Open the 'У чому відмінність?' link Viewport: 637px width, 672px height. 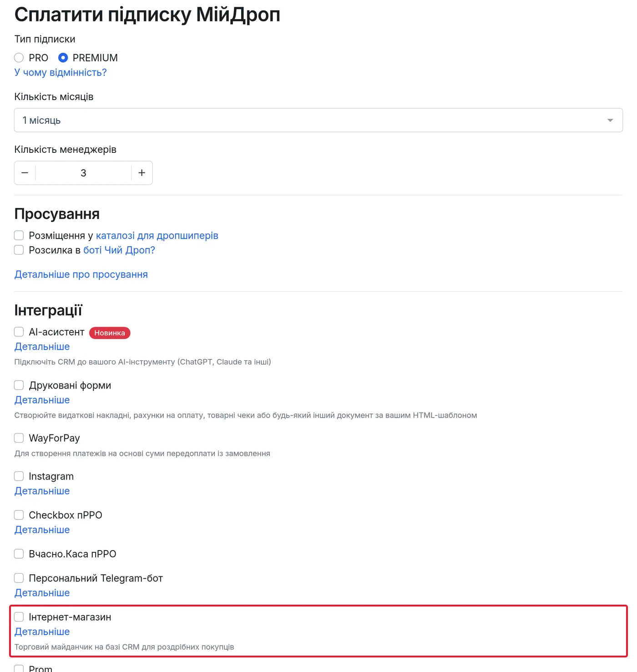click(61, 72)
